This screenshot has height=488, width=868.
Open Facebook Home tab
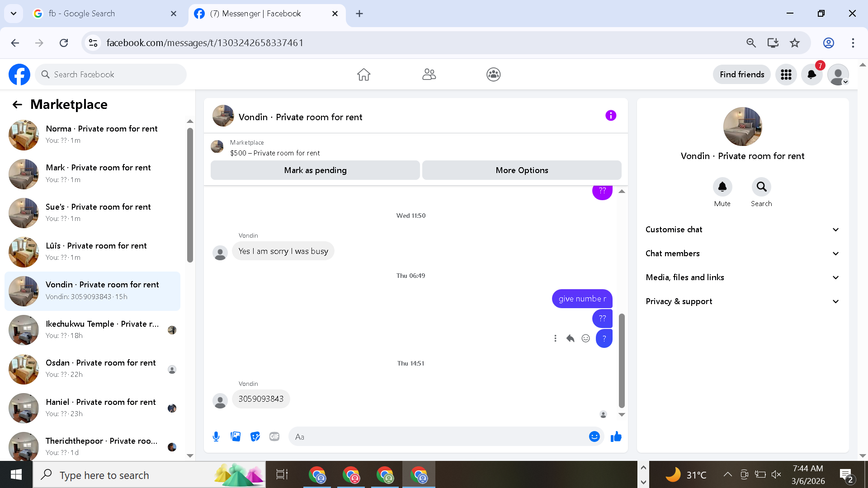pyautogui.click(x=363, y=75)
